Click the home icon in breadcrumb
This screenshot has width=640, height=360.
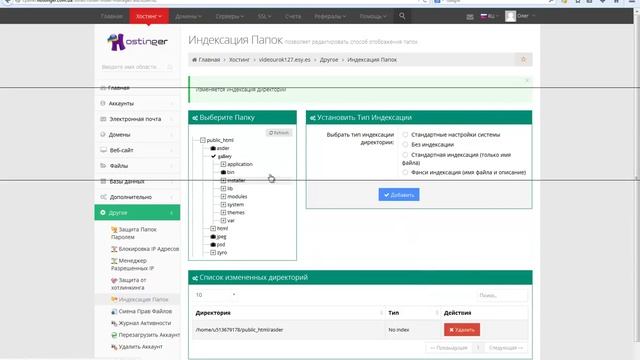point(194,60)
